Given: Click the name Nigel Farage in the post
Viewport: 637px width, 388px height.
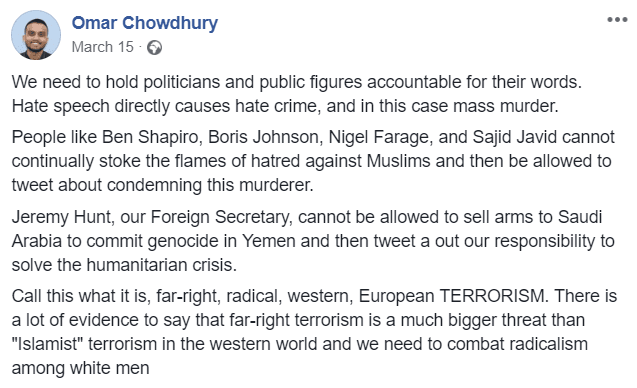Looking at the screenshot, I should [380, 137].
